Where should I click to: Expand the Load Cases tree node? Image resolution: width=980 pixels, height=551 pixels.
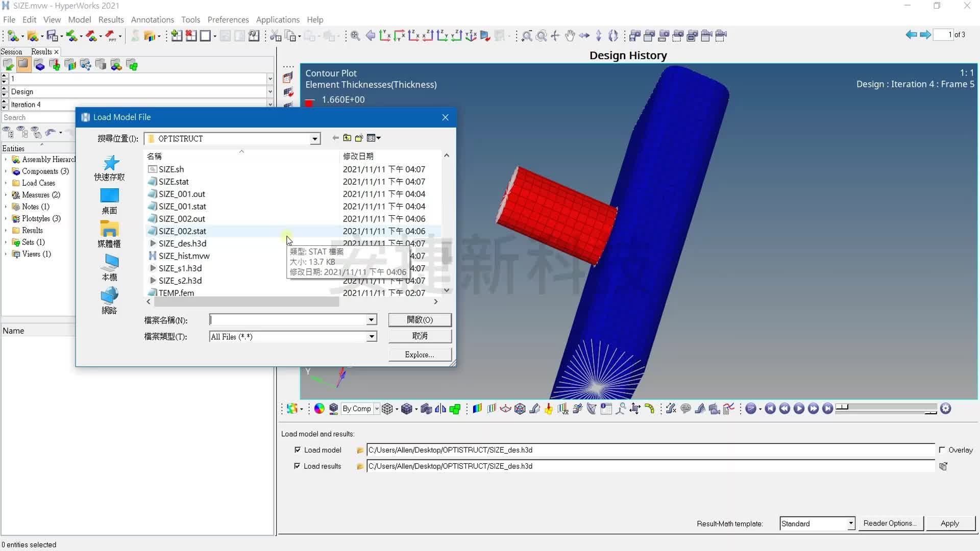(x=6, y=183)
